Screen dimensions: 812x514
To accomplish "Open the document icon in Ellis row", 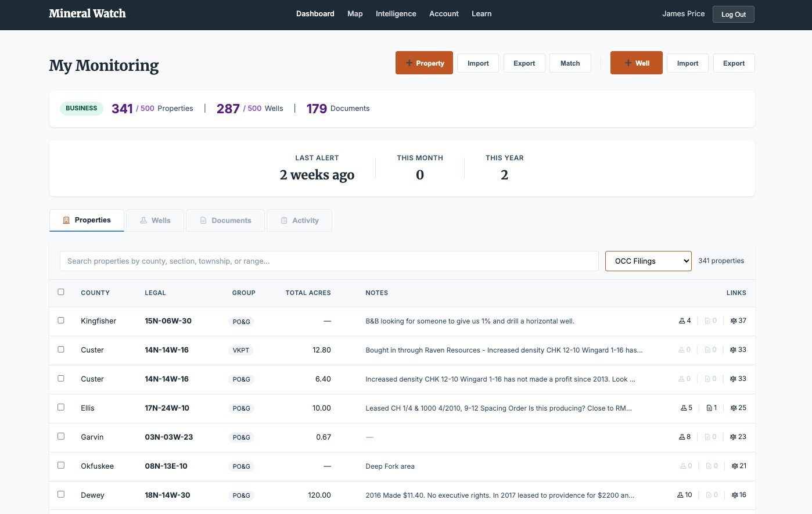I will point(709,408).
